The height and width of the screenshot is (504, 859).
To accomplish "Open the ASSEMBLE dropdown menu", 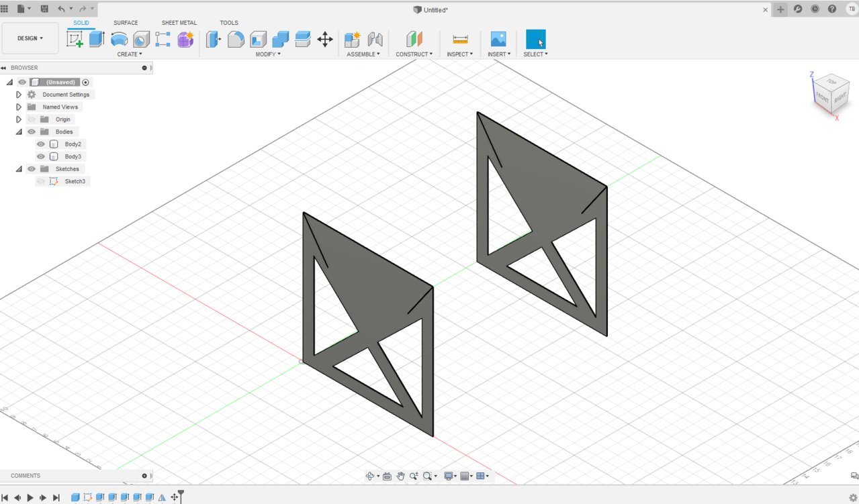I will [363, 54].
